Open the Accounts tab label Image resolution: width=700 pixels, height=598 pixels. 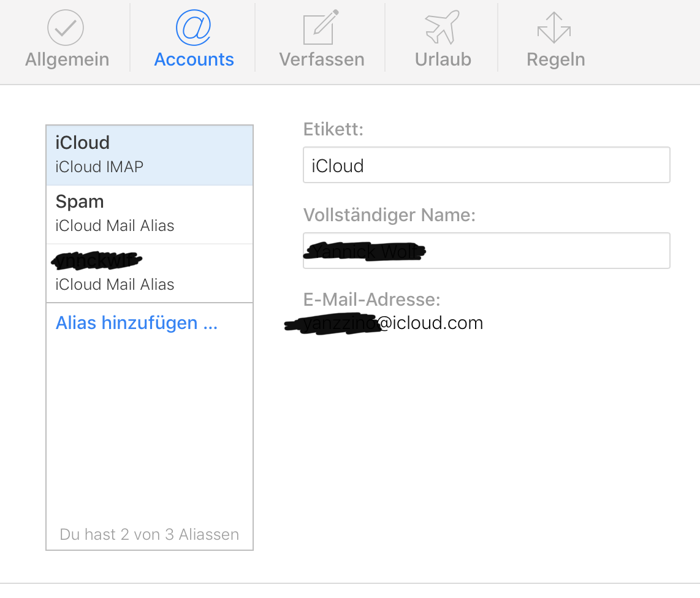click(x=194, y=59)
